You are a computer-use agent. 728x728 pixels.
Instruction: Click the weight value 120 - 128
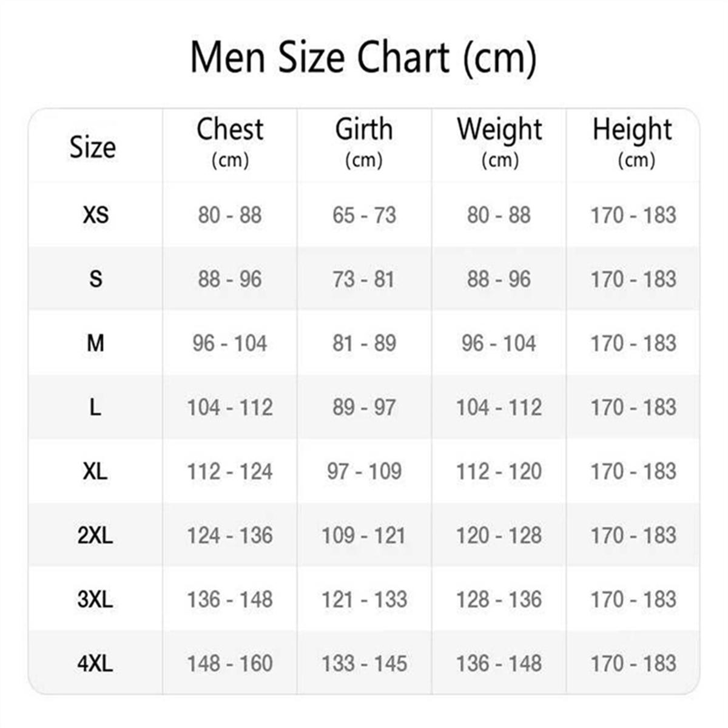(x=499, y=536)
